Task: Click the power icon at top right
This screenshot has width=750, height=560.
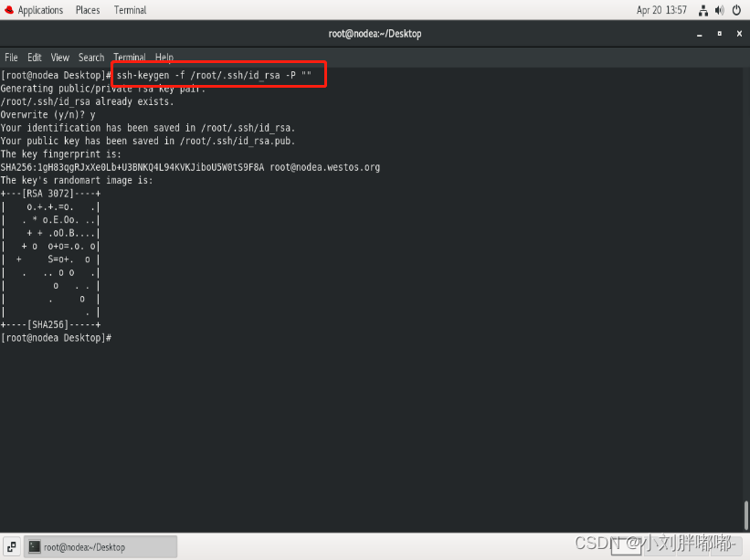Action: [736, 10]
